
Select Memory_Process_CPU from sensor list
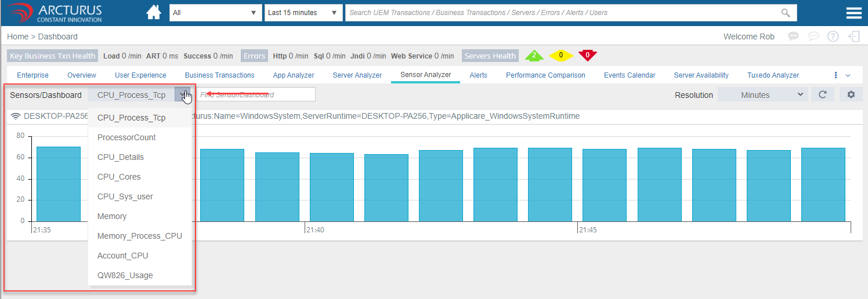click(x=139, y=236)
